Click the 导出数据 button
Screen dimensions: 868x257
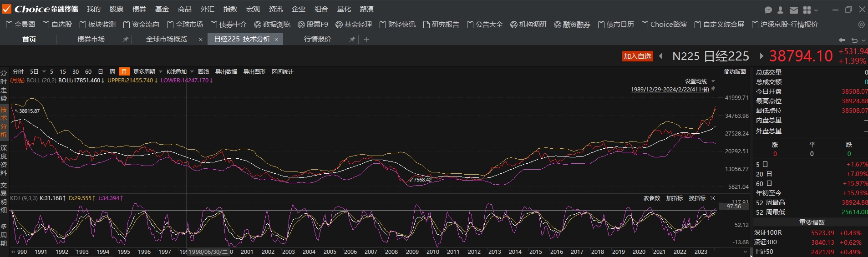click(x=226, y=72)
